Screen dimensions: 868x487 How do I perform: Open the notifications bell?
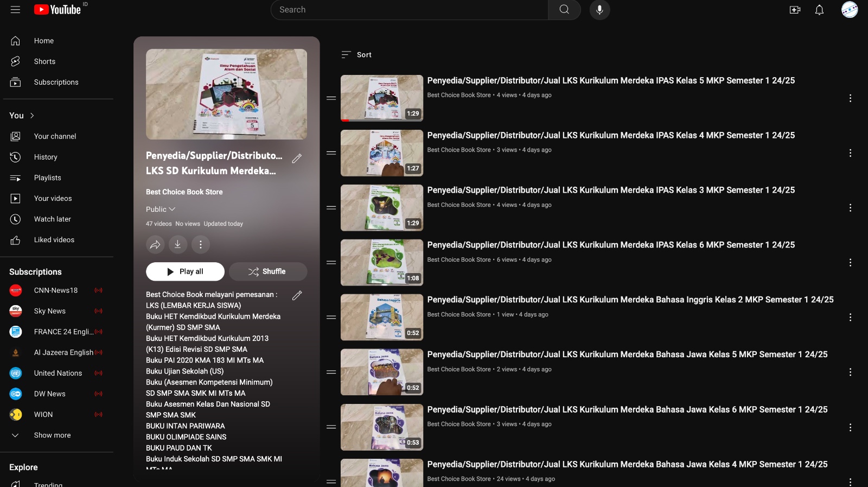819,10
